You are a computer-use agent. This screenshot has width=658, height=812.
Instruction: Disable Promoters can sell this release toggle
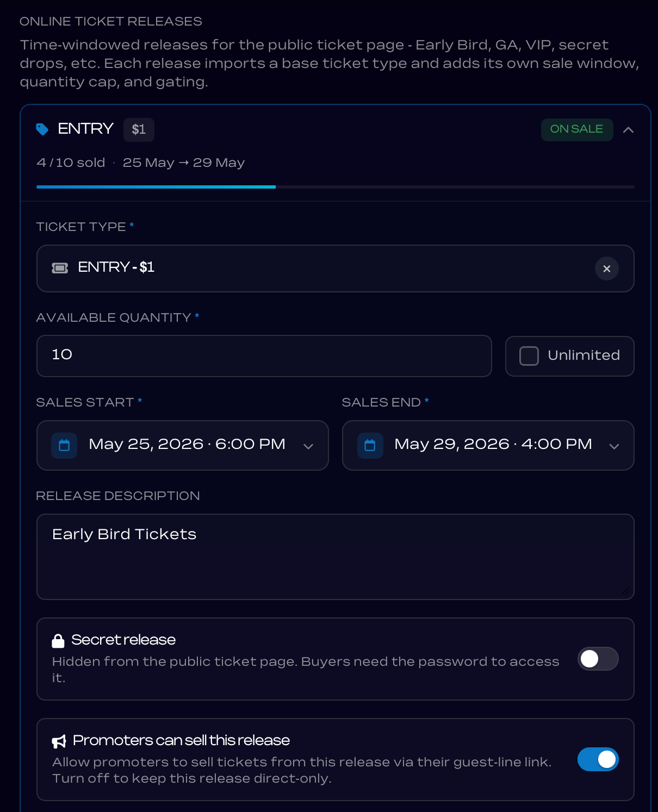[598, 759]
